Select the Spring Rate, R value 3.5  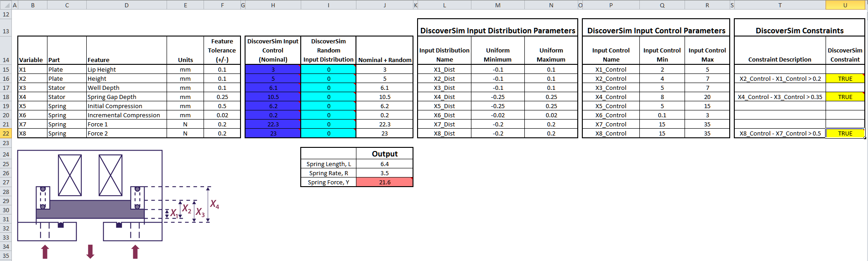[x=384, y=173]
